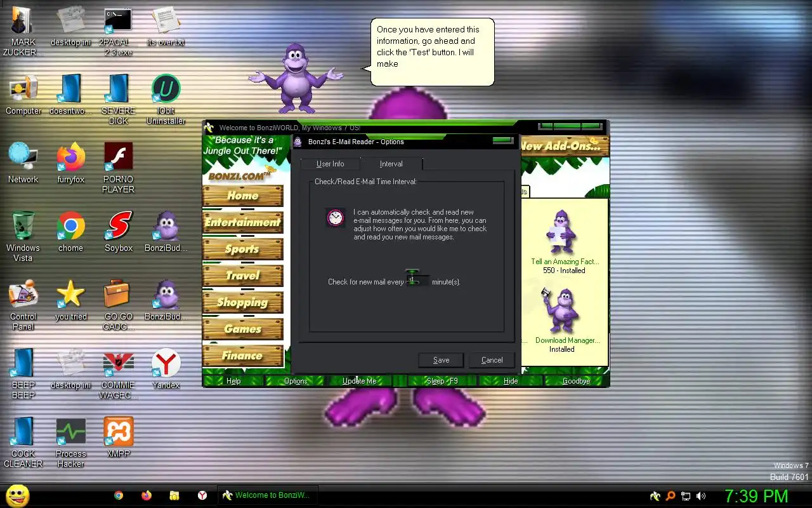The image size is (812, 508).
Task: Click the Sleep - F9 button
Action: (x=442, y=381)
